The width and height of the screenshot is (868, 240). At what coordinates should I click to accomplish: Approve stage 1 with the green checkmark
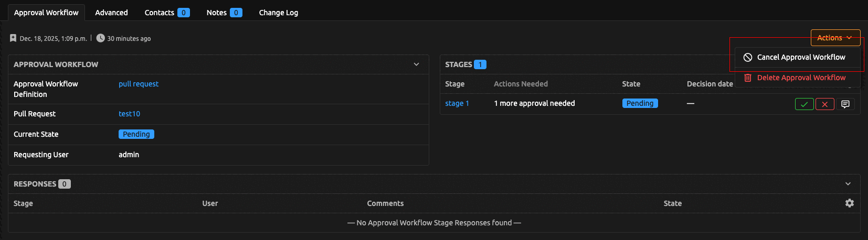click(x=804, y=104)
